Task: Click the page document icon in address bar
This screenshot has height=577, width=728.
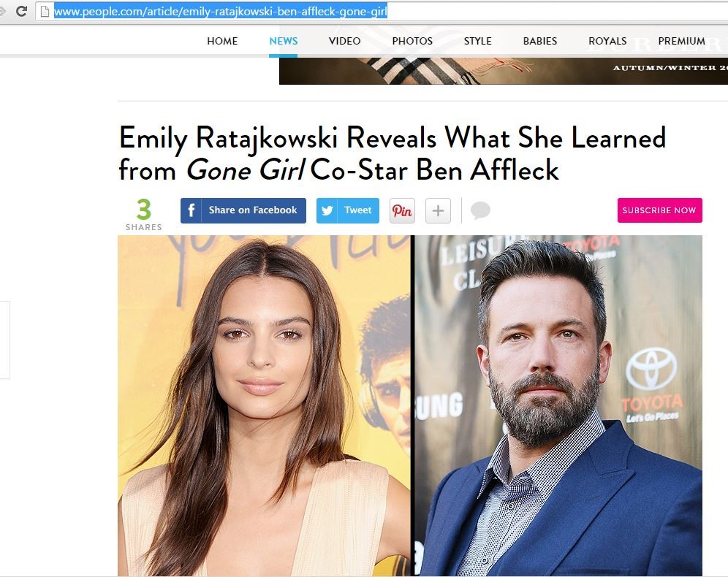Action: point(45,11)
